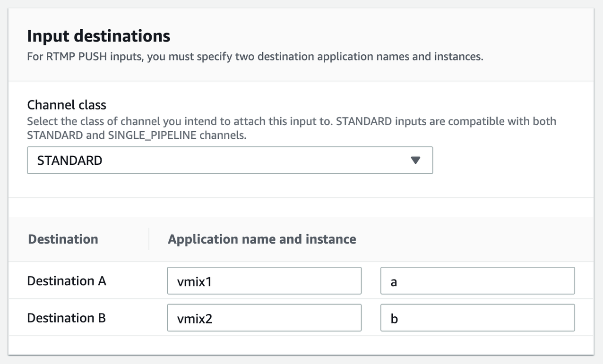
Task: Focus the vmix2 application name field
Action: 264,318
